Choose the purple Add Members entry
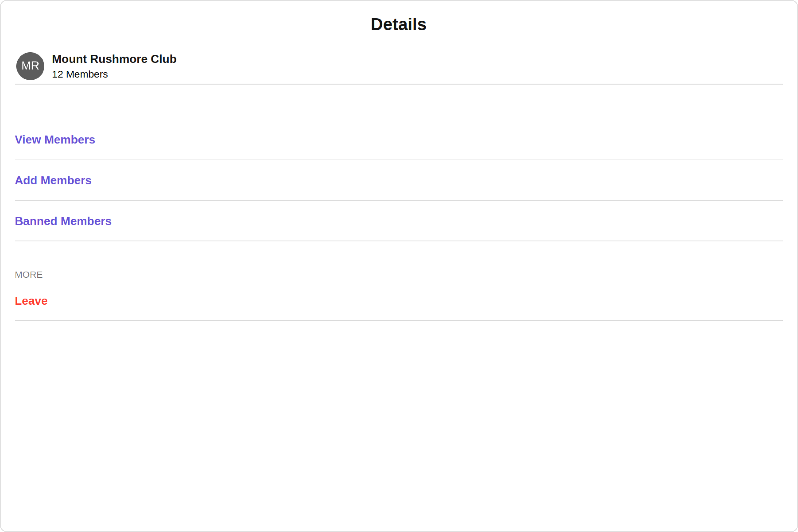798x532 pixels. point(53,180)
